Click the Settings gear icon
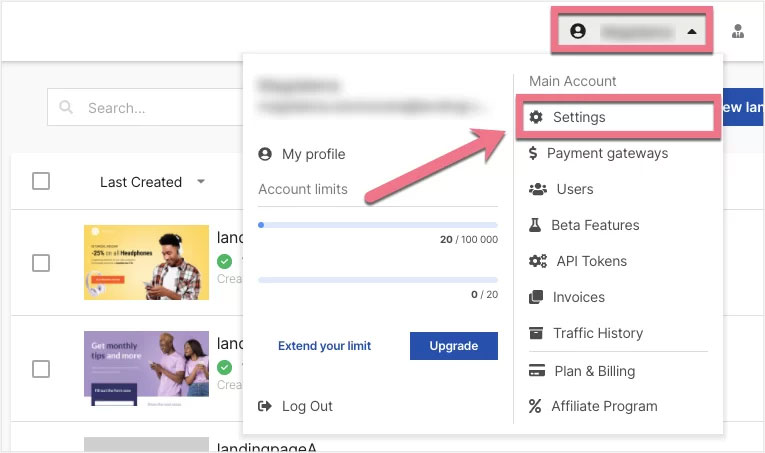The height and width of the screenshot is (453, 765). click(536, 117)
